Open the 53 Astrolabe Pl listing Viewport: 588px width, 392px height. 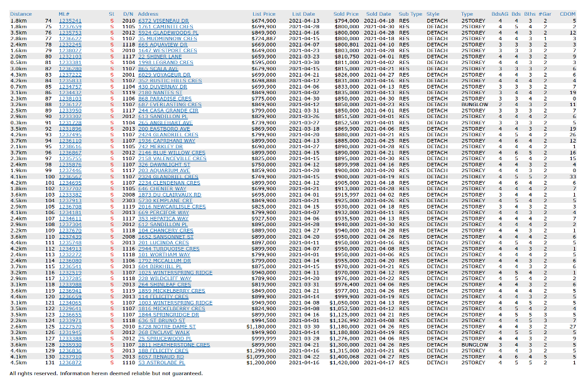(x=161, y=363)
